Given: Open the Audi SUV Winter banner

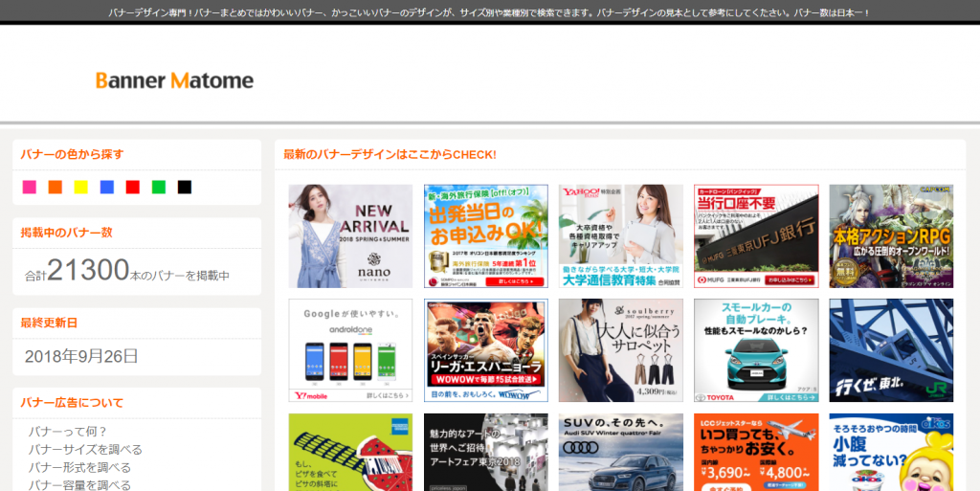Looking at the screenshot, I should click(x=621, y=452).
